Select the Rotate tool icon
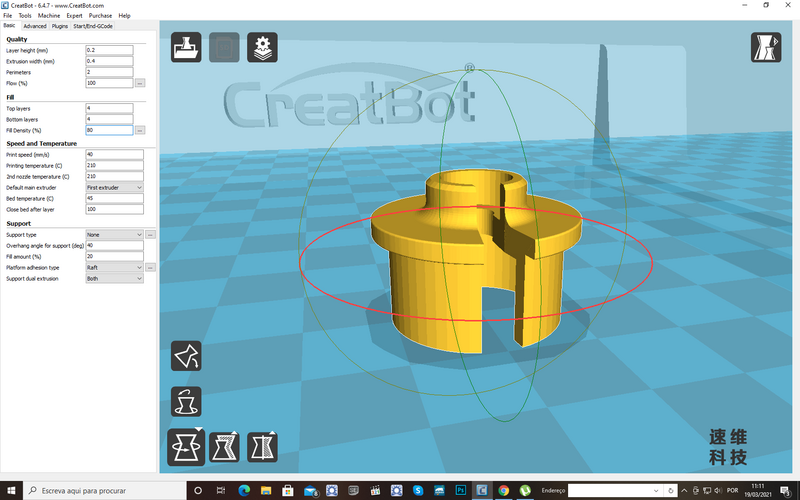The image size is (800, 500). coord(186,447)
